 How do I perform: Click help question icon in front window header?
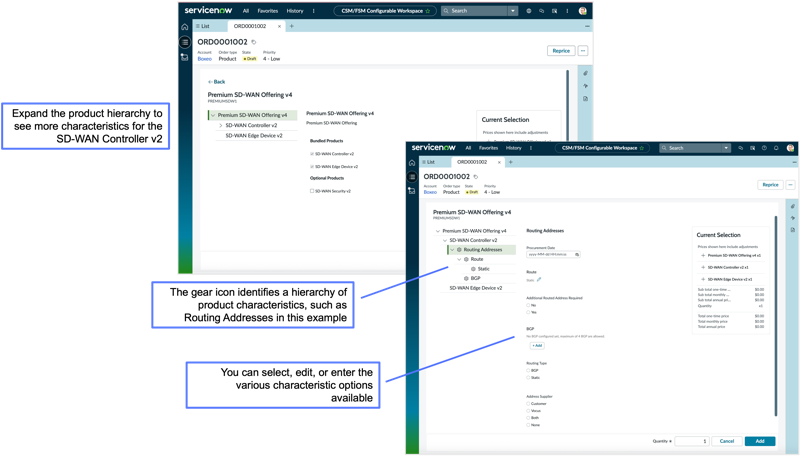tap(764, 148)
